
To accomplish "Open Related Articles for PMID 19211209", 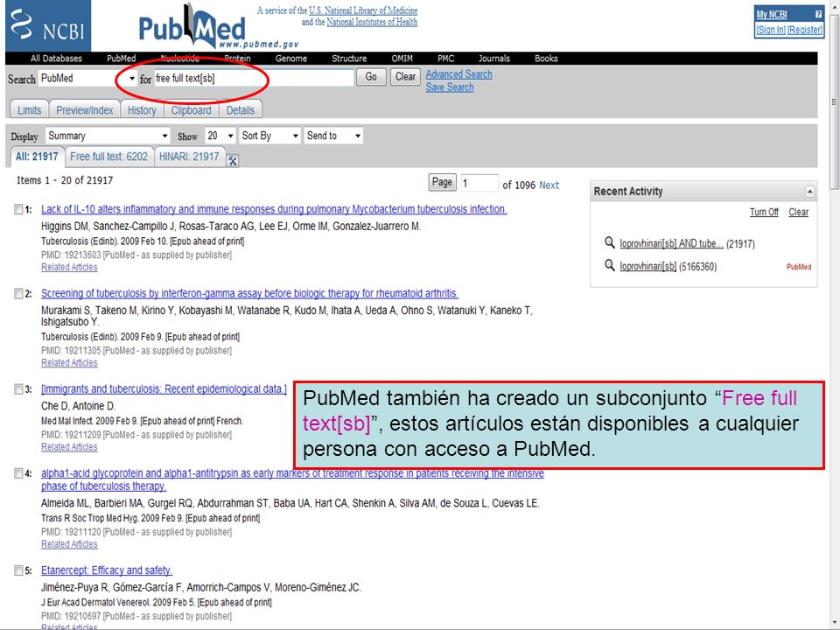I will tap(69, 447).
